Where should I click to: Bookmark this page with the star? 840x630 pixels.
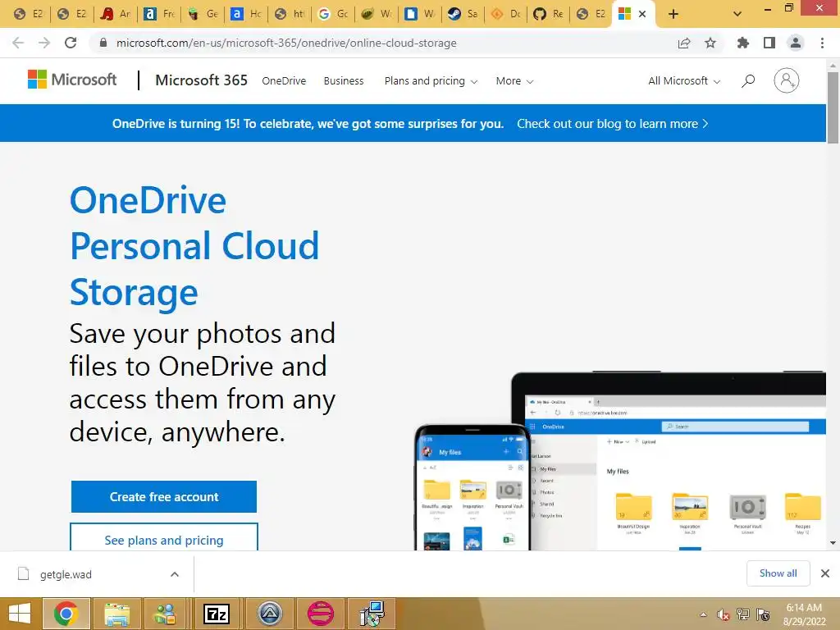(710, 43)
